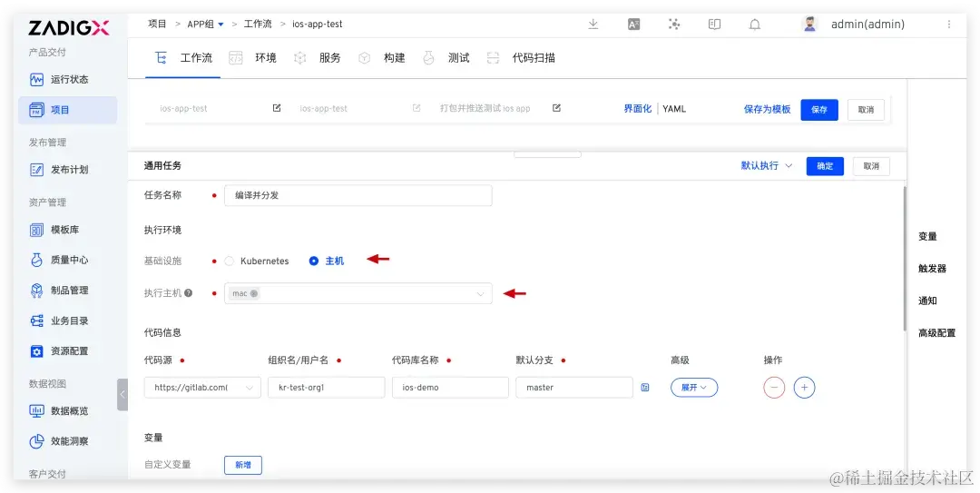The width and height of the screenshot is (980, 493).
Task: Open 项目 in sidebar
Action: [67, 110]
